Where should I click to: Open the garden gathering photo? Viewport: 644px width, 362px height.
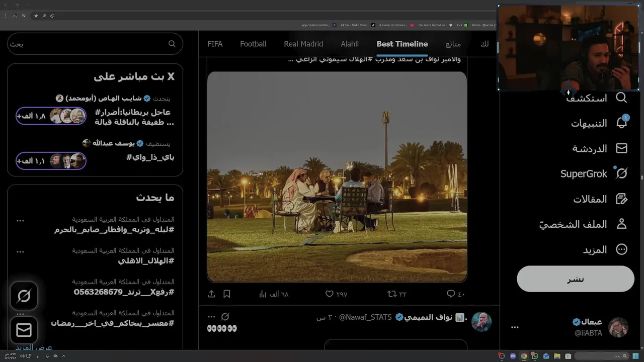coord(337,176)
